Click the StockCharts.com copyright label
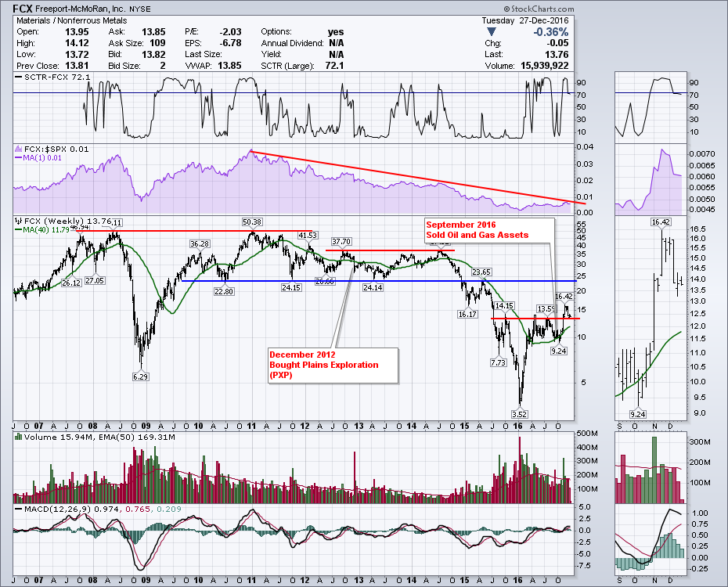Screen dimensions: 728x587 [539, 9]
